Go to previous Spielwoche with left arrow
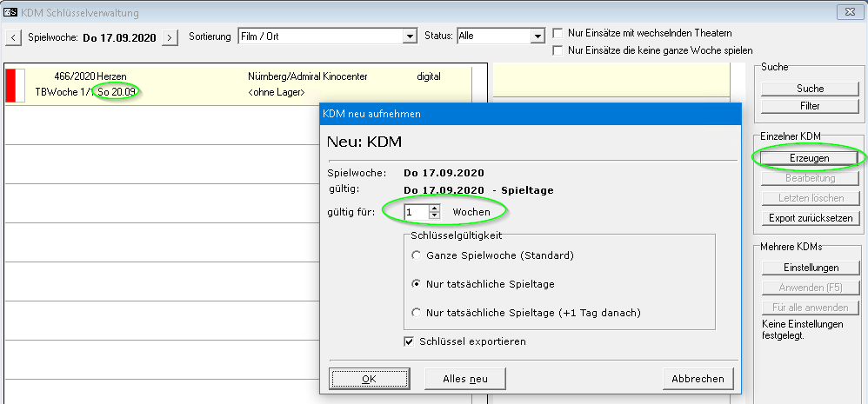This screenshot has height=404, width=868. (13, 37)
